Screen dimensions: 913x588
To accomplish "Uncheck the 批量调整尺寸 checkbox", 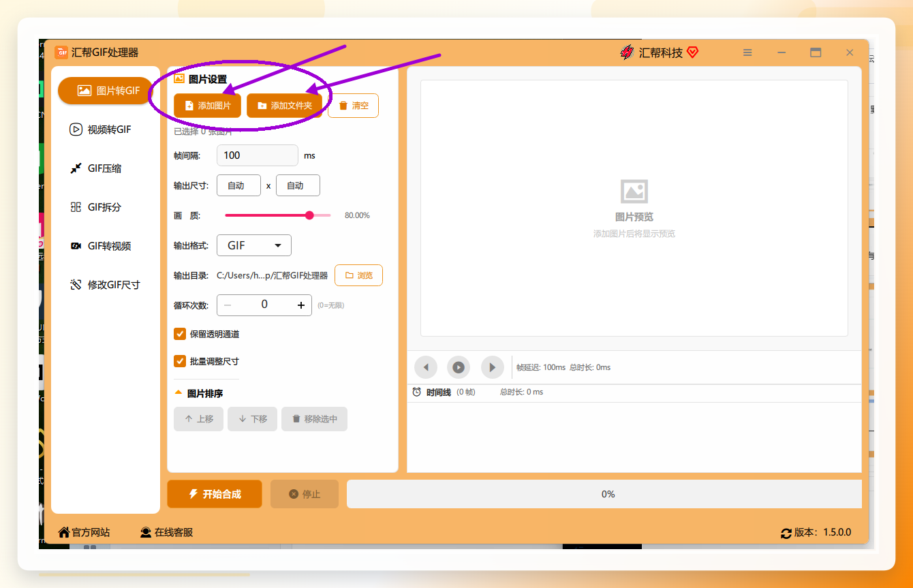I will coord(180,361).
